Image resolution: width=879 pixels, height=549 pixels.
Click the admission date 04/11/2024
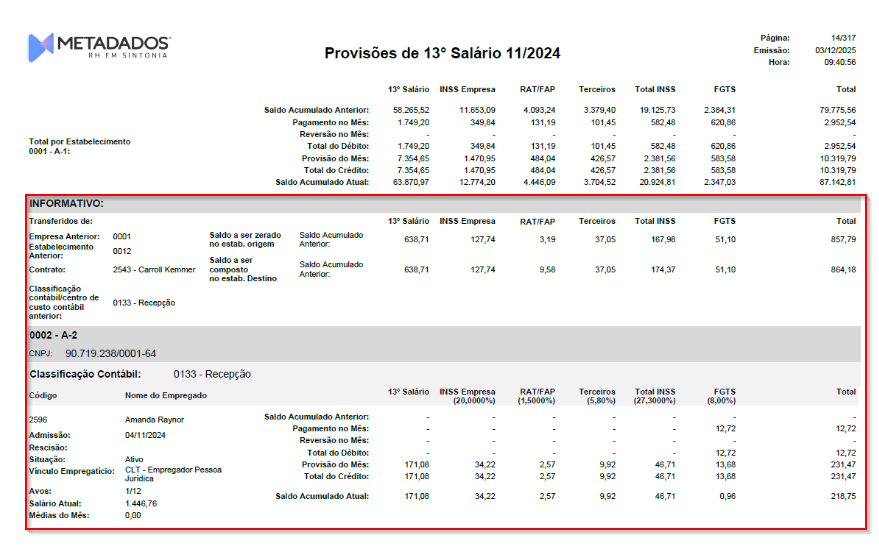pyautogui.click(x=146, y=435)
